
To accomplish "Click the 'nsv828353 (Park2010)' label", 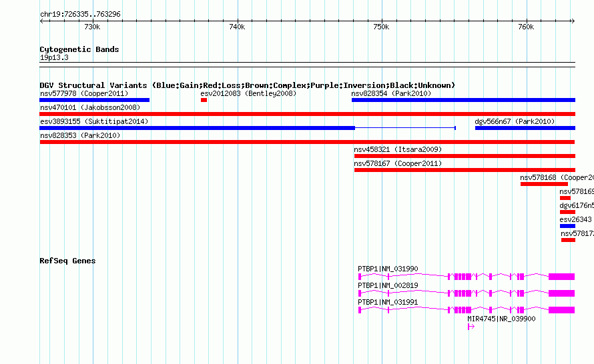I will [x=80, y=135].
